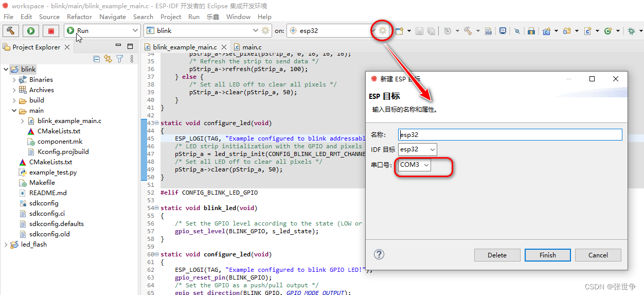Click the Project Explorer filter icon
The image size is (644, 295).
120,59
